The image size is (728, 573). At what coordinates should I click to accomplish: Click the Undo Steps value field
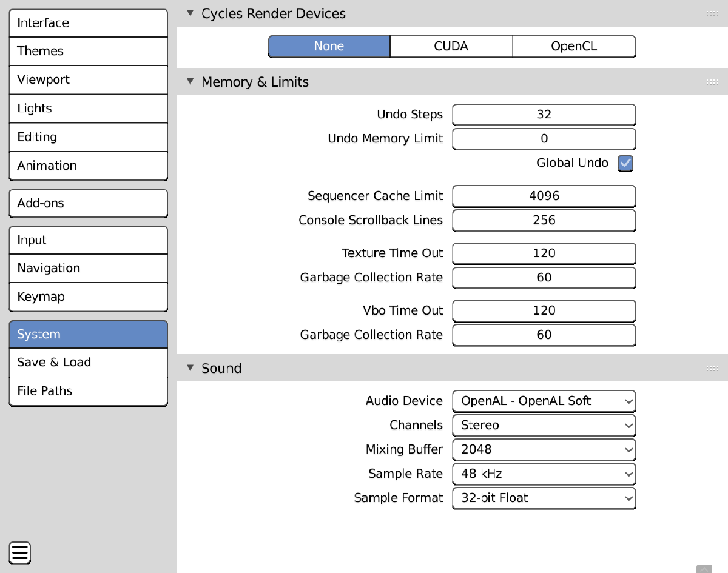[x=544, y=115]
